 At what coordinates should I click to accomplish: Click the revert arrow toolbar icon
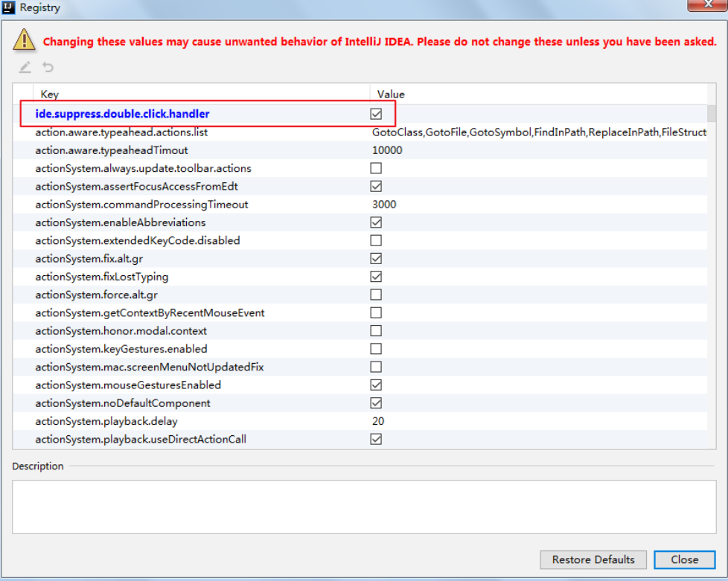pos(48,67)
